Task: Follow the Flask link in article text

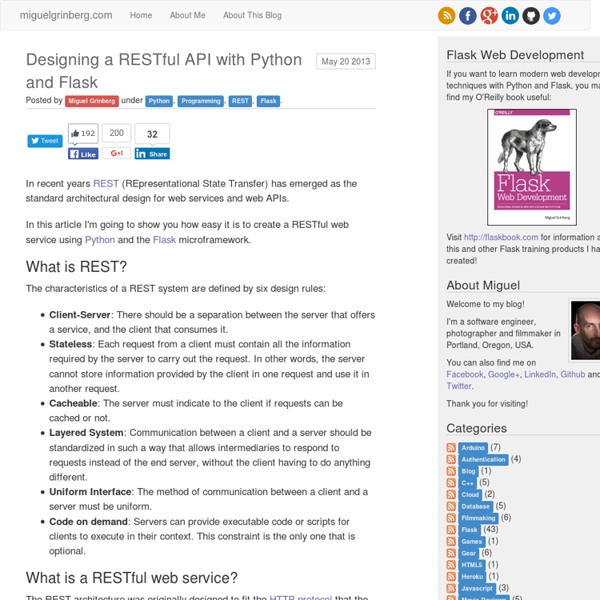Action: [x=164, y=240]
